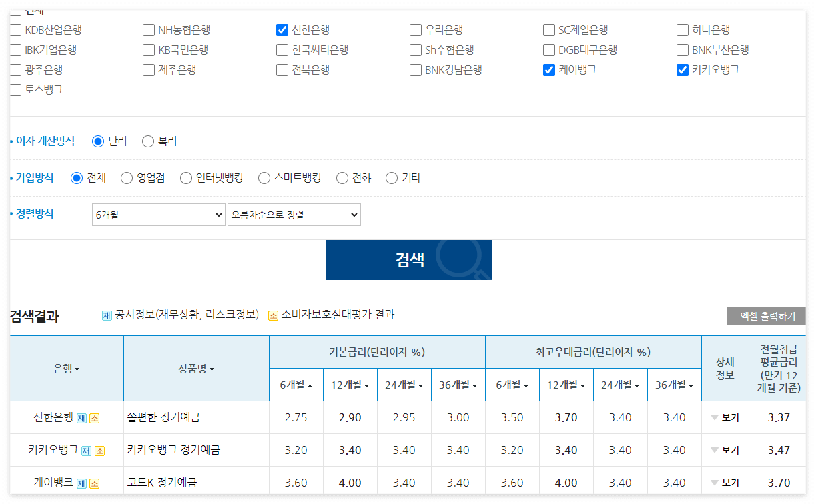Open the 6개월 term dropdown
Image resolution: width=816 pixels, height=504 pixels.
coord(158,215)
